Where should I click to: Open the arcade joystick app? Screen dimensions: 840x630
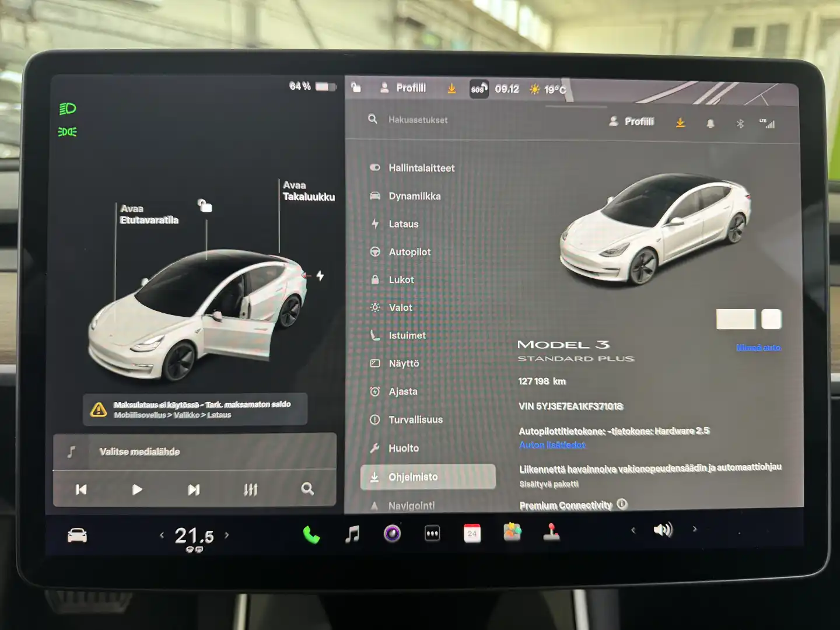click(x=551, y=531)
